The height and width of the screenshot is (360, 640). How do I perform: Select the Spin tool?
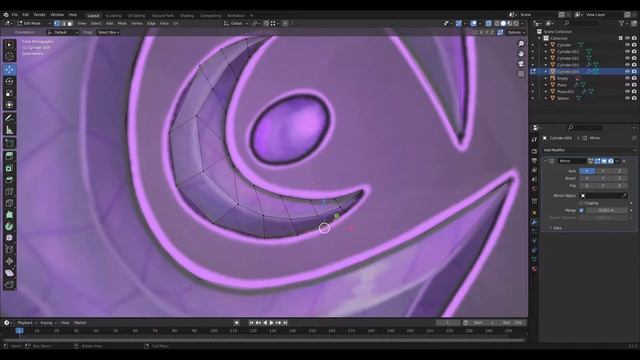coord(9,226)
